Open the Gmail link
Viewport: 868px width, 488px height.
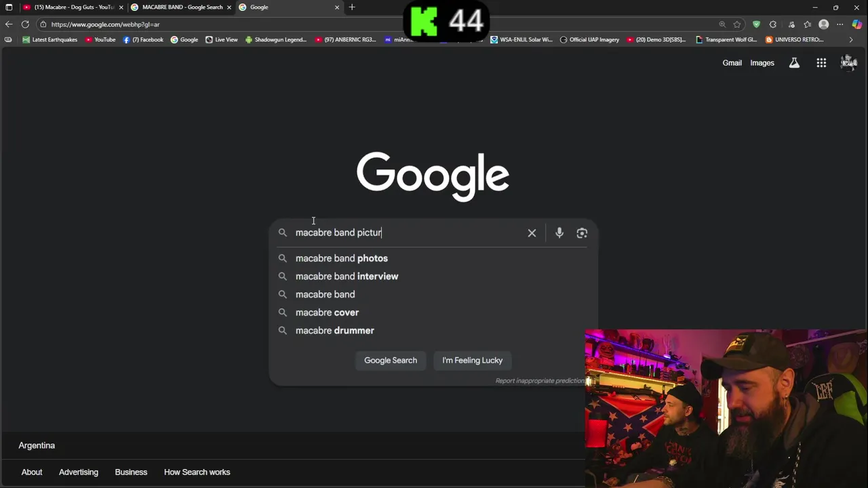coord(732,63)
